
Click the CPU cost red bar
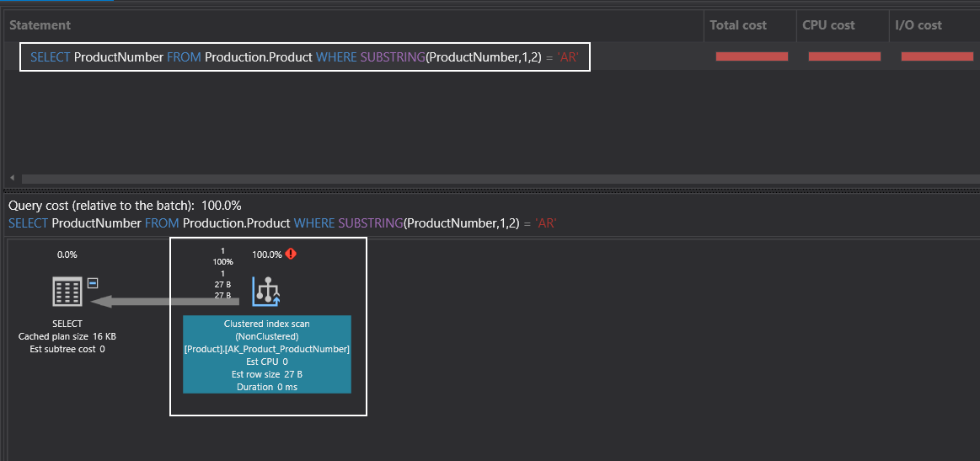844,56
